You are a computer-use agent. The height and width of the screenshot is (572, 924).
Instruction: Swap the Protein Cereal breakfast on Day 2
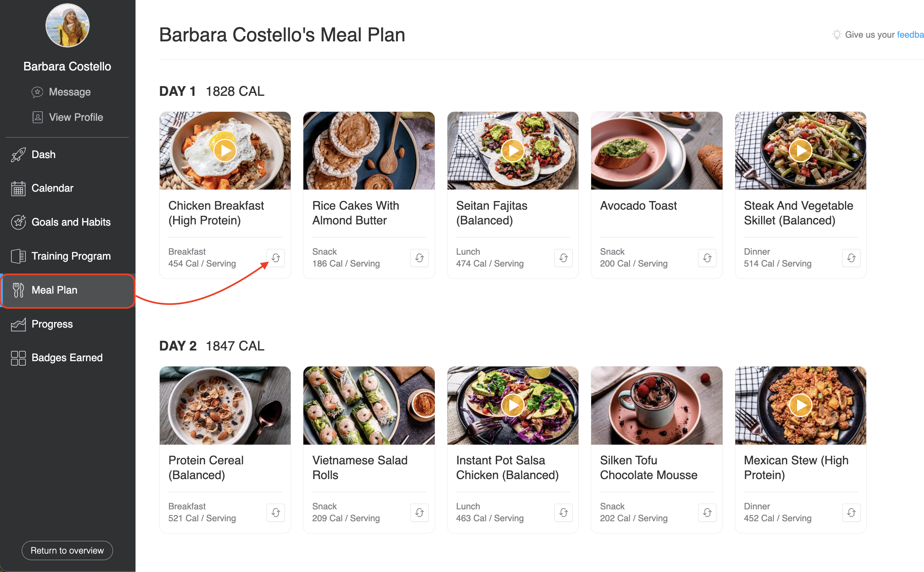pos(276,513)
